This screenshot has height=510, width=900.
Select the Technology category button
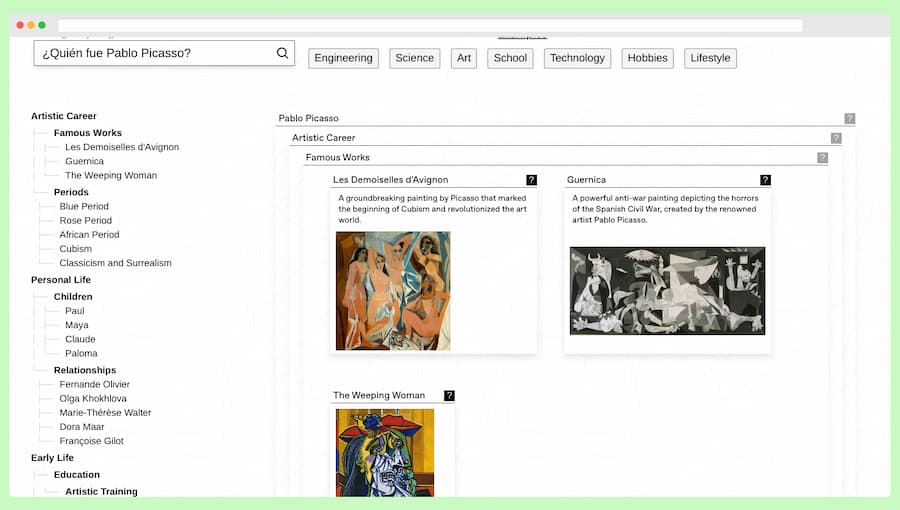click(577, 58)
